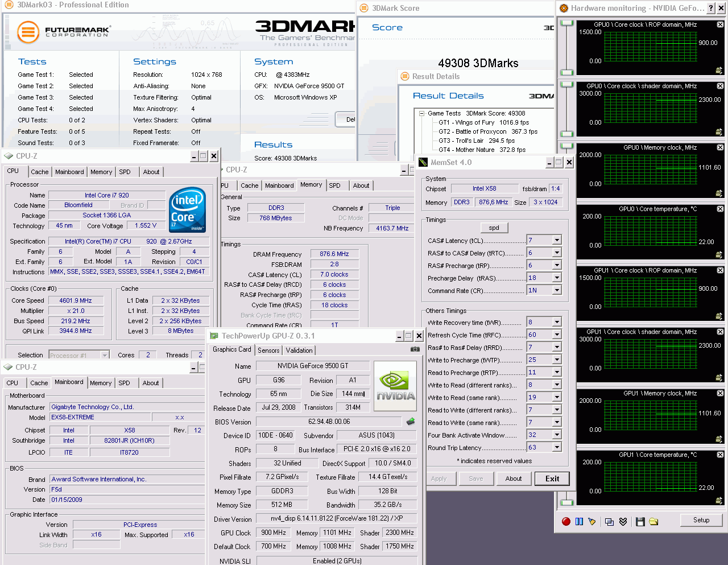This screenshot has height=565, width=728.
Task: Click lock icon on GPU1 Memory clock graph
Action: coord(719,439)
